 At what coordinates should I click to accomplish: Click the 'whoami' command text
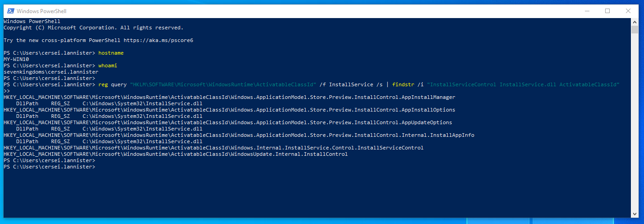coord(108,65)
